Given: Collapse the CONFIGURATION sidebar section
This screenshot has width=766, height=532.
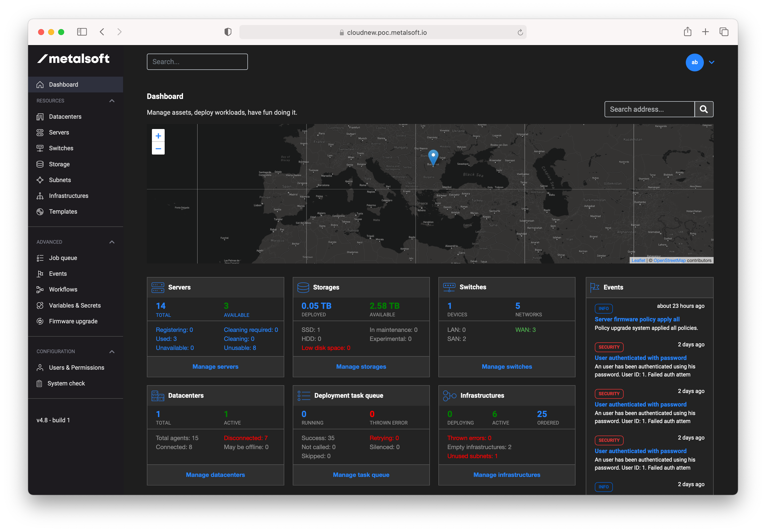Looking at the screenshot, I should point(112,351).
